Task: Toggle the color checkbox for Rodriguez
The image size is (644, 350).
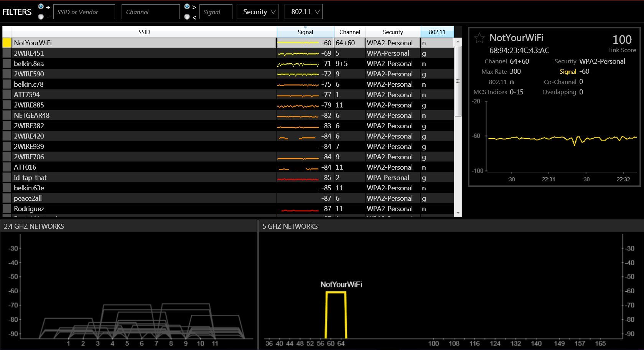Action: point(7,208)
